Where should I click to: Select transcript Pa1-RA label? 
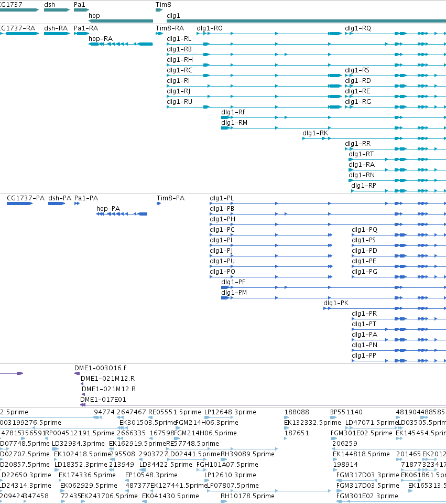pyautogui.click(x=86, y=28)
